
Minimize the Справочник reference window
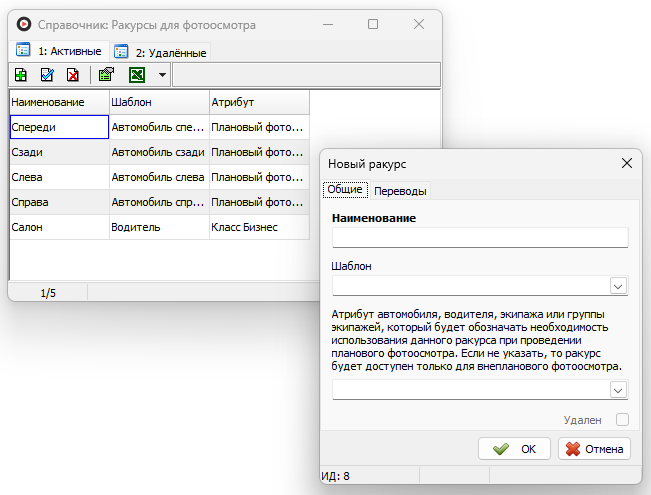328,25
